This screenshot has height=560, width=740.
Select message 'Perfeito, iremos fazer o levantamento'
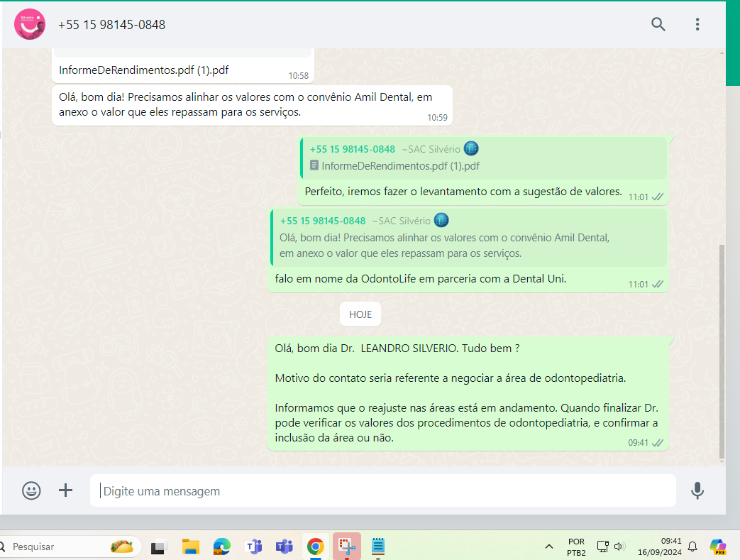pos(463,191)
